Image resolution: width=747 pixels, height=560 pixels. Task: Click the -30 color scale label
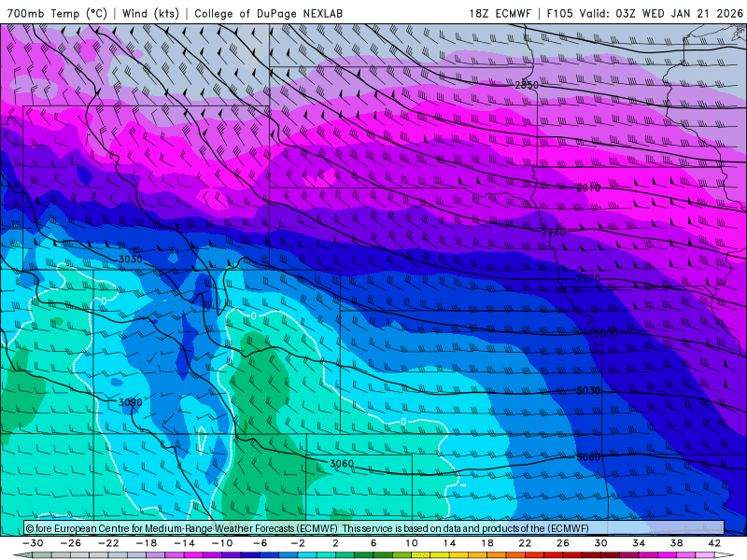(33, 543)
